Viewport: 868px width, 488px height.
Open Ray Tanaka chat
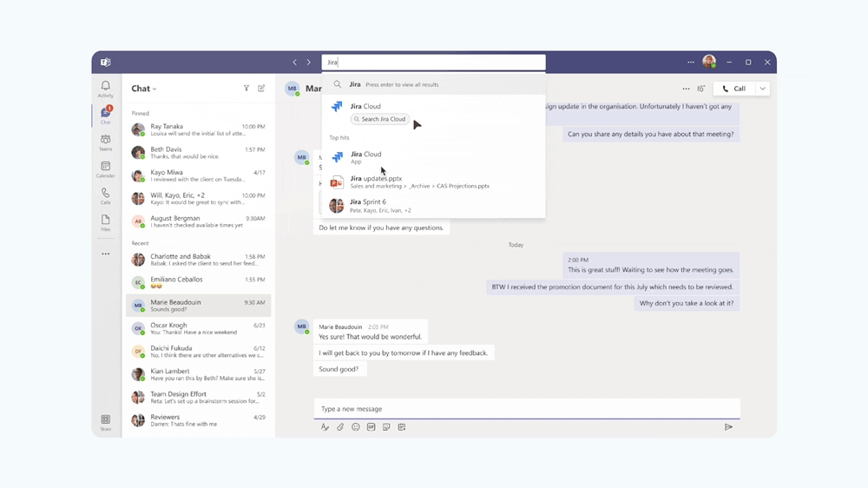point(198,129)
